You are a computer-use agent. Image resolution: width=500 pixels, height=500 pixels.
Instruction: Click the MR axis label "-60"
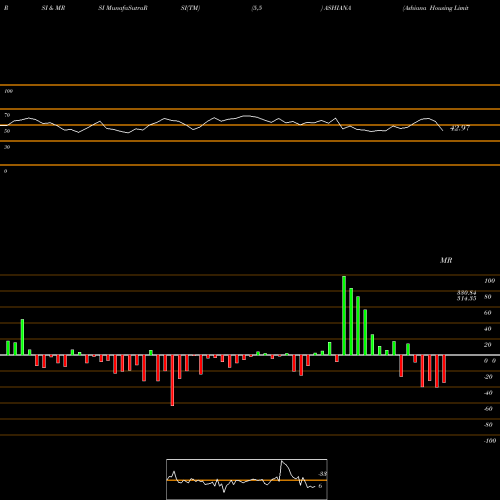pyautogui.click(x=488, y=409)
